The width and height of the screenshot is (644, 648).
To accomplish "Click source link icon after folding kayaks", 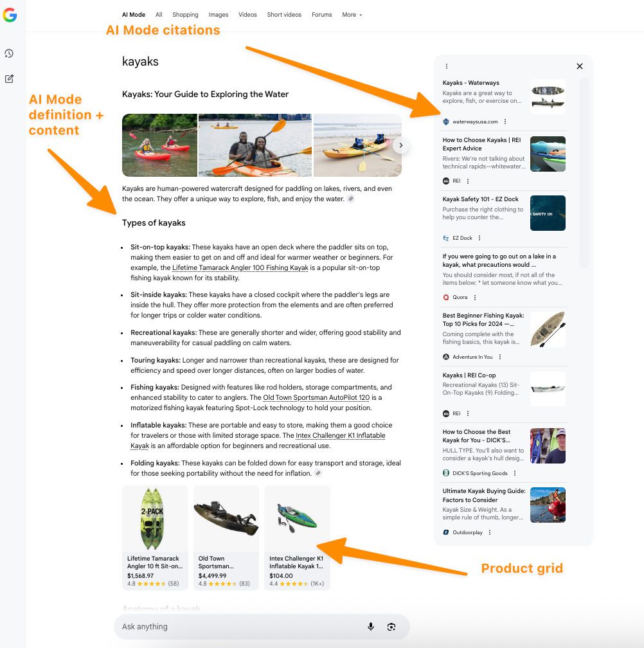I will point(318,473).
